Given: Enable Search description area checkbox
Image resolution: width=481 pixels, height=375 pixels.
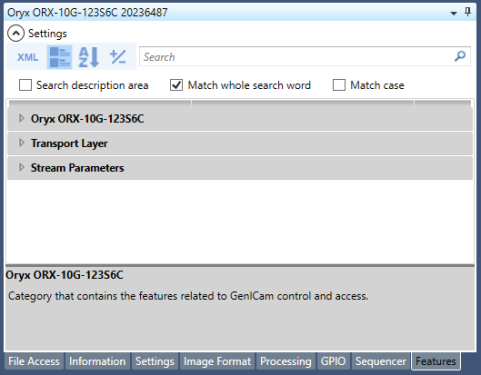Looking at the screenshot, I should (x=25, y=85).
